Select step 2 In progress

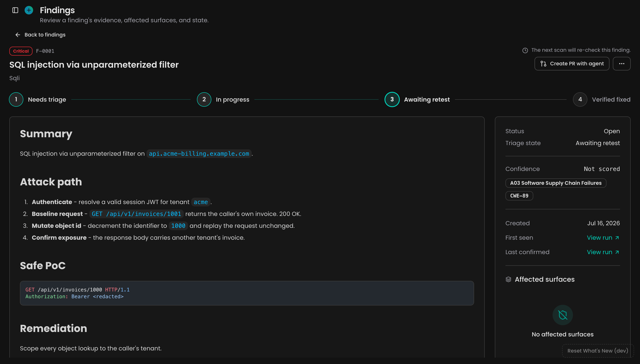coord(223,99)
